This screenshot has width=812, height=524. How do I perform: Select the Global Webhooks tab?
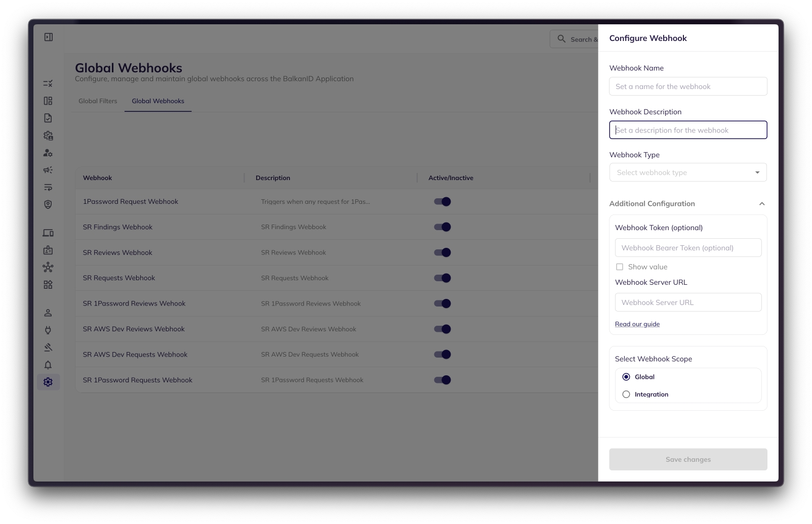point(158,101)
